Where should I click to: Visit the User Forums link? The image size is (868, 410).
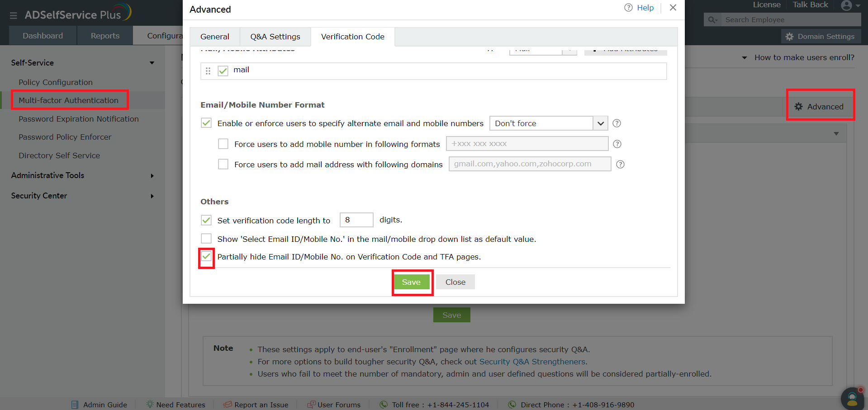[x=339, y=405]
